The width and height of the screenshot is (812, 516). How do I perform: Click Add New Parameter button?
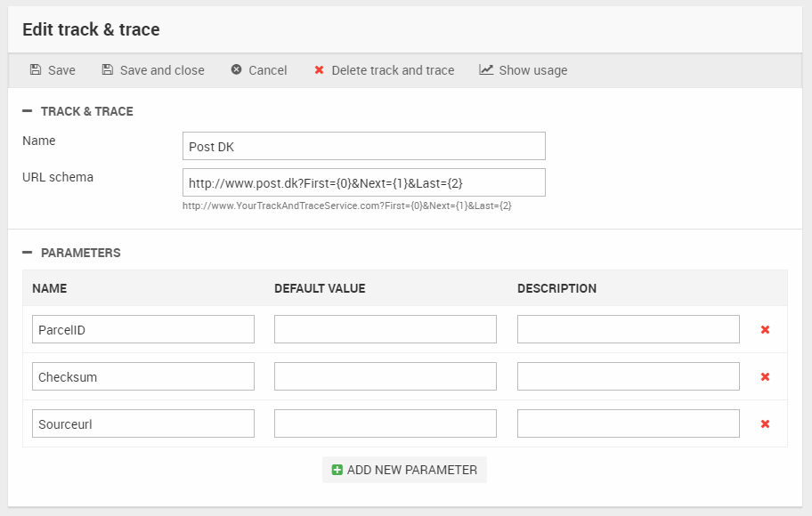pyautogui.click(x=404, y=470)
